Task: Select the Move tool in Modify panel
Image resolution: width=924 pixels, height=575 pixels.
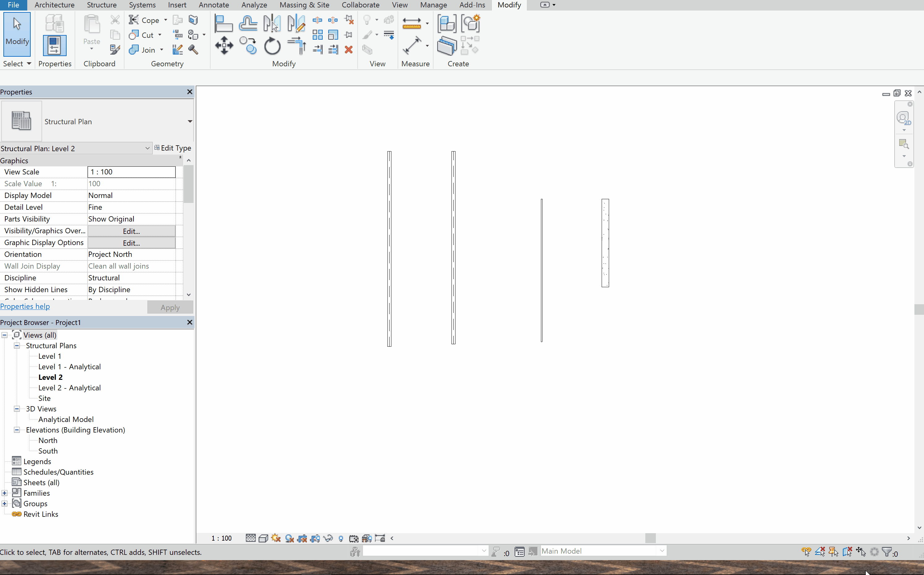Action: [224, 46]
